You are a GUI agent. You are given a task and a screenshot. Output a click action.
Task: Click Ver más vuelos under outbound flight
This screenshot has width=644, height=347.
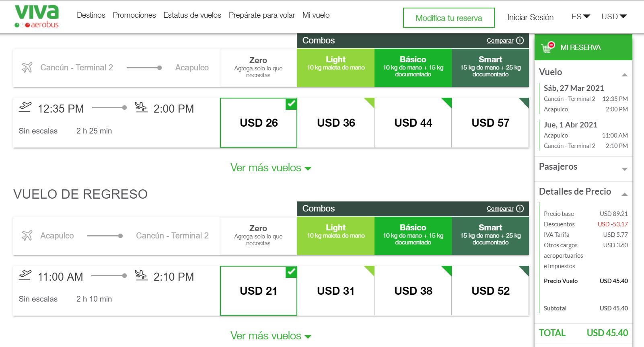tap(271, 168)
